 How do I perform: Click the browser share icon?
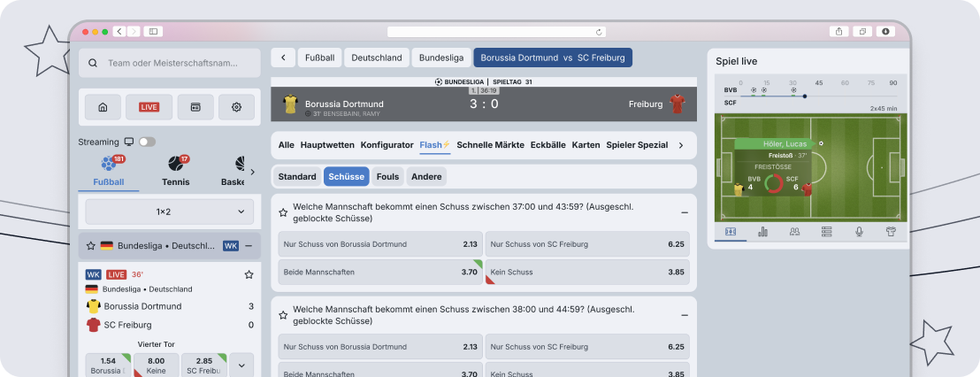[x=838, y=31]
